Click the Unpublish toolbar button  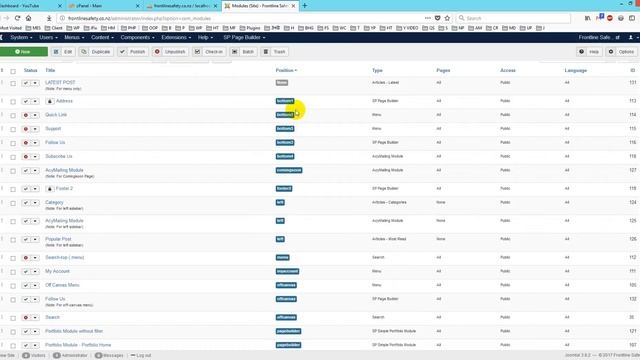pos(170,52)
